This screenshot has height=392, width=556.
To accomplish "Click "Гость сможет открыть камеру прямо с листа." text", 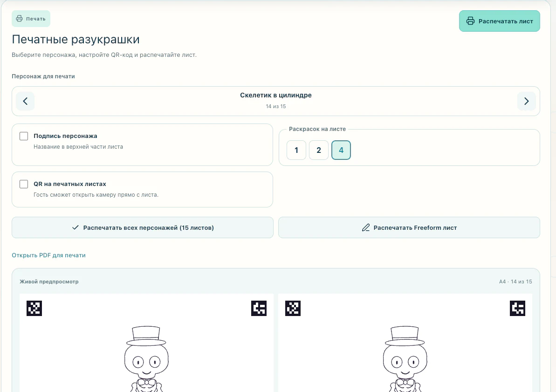I will 96,194.
